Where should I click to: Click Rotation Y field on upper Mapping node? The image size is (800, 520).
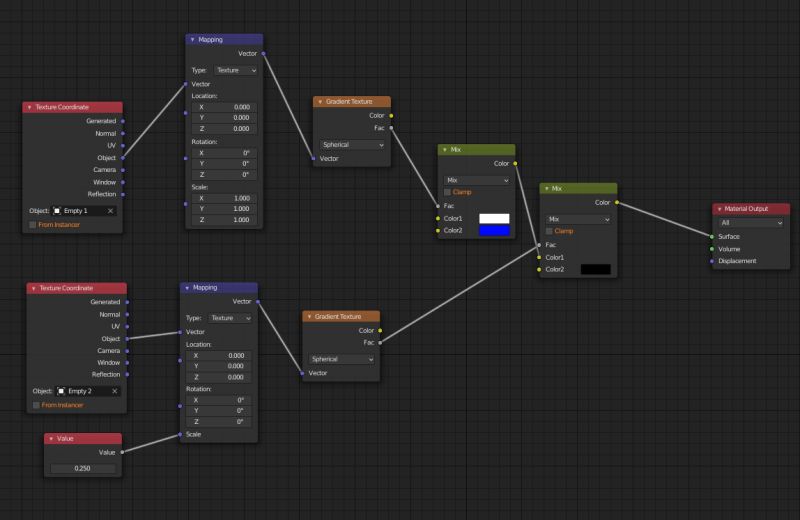[x=224, y=164]
